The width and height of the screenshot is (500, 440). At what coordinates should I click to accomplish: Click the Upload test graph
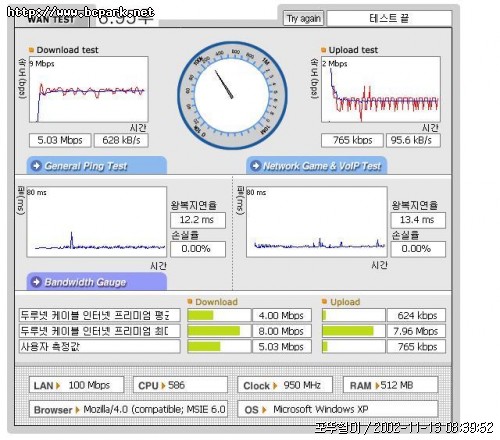(x=381, y=89)
